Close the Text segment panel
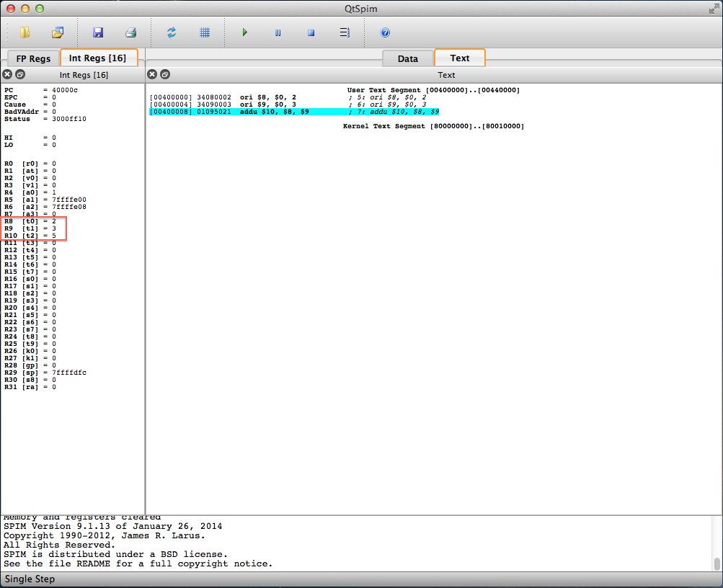Viewport: 723px width, 588px height. 152,74
